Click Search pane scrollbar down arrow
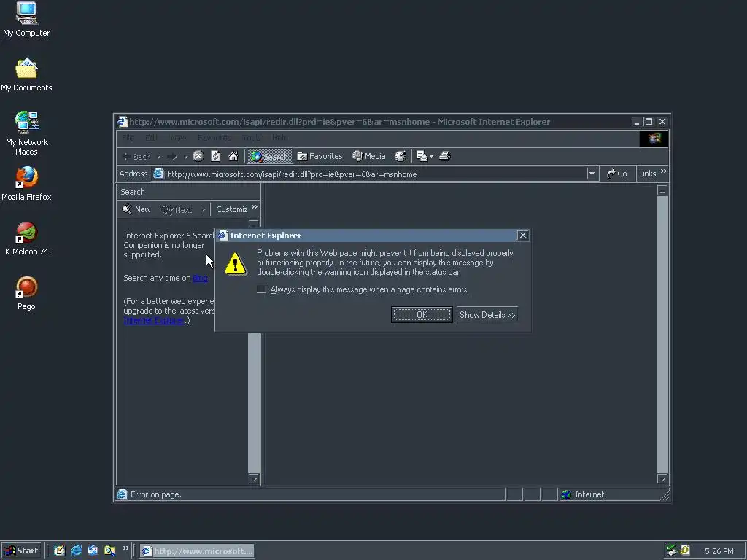The width and height of the screenshot is (747, 560). [253, 479]
